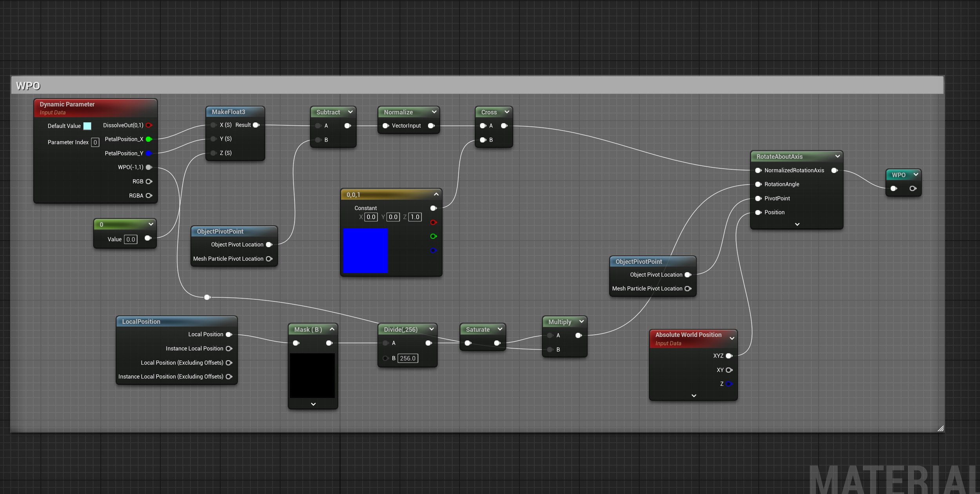Collapse the Mask (B) node preview

(x=332, y=330)
